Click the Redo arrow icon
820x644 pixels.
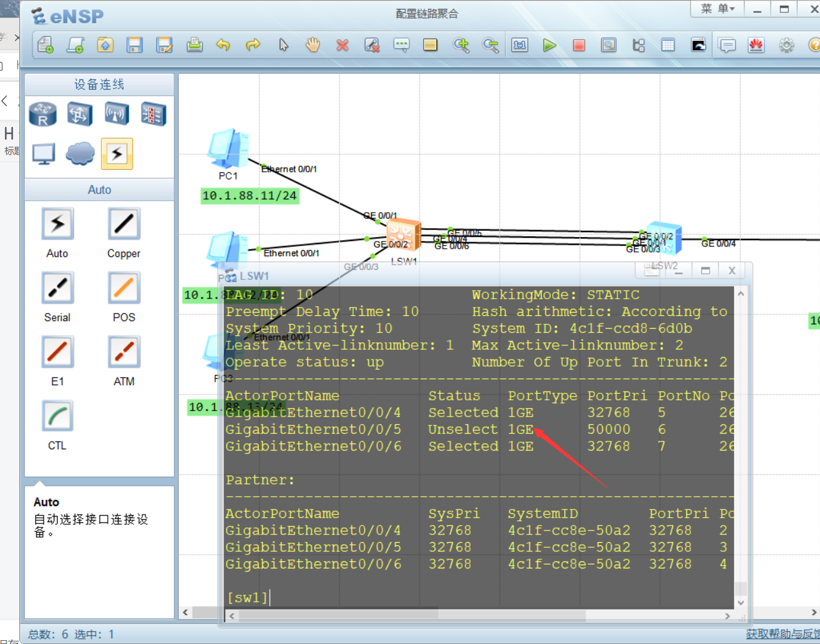(x=253, y=45)
